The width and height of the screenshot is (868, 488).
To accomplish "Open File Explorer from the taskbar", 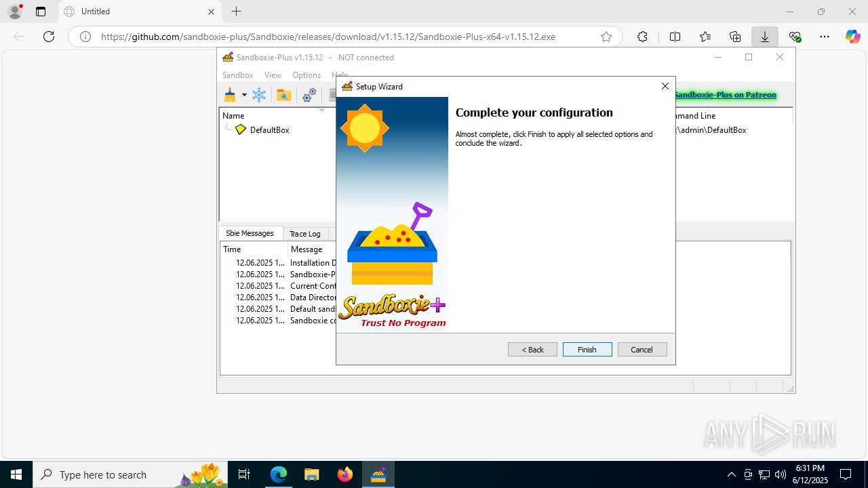I will (311, 474).
